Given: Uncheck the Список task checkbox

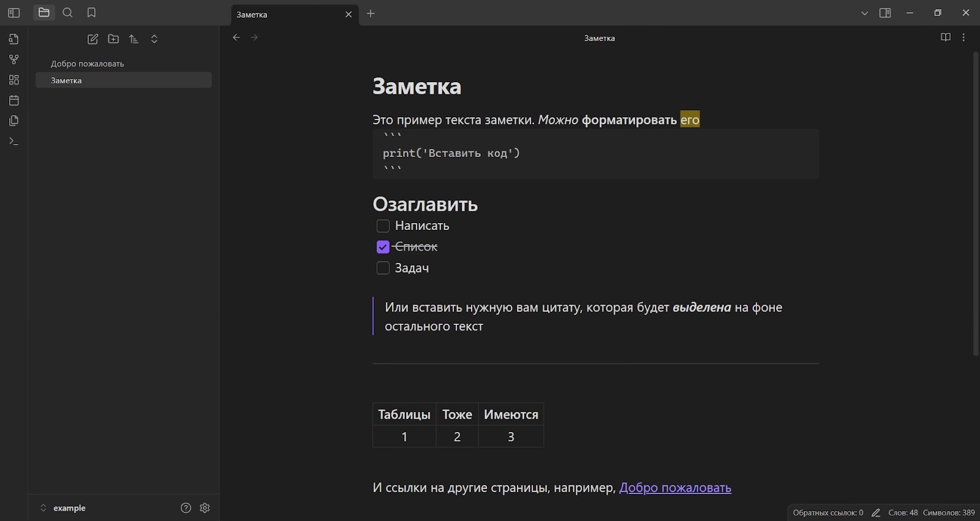Looking at the screenshot, I should (383, 247).
